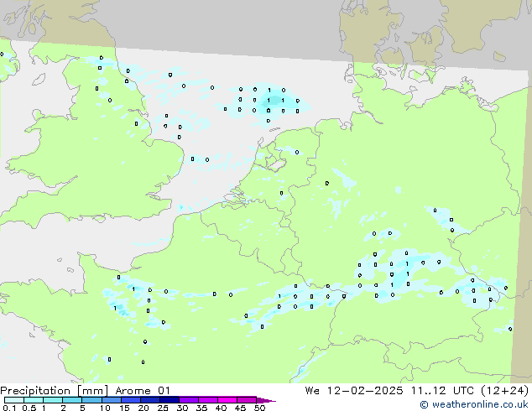Click the '25' legend scale value

pyautogui.click(x=163, y=408)
